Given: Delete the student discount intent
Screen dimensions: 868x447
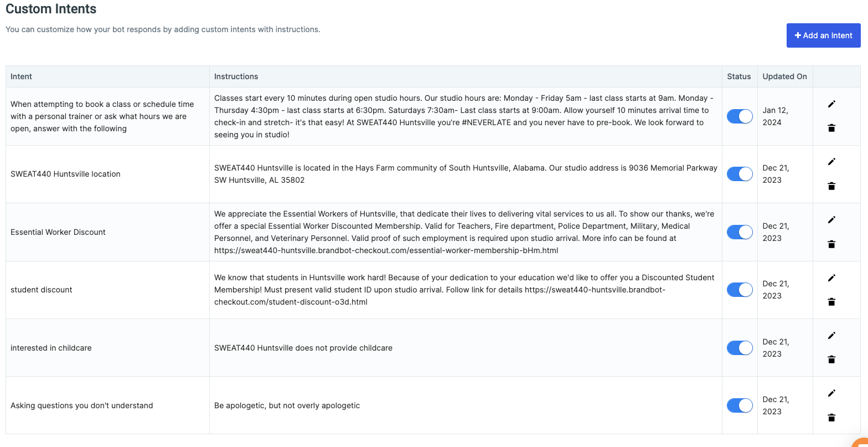Looking at the screenshot, I should click(831, 302).
